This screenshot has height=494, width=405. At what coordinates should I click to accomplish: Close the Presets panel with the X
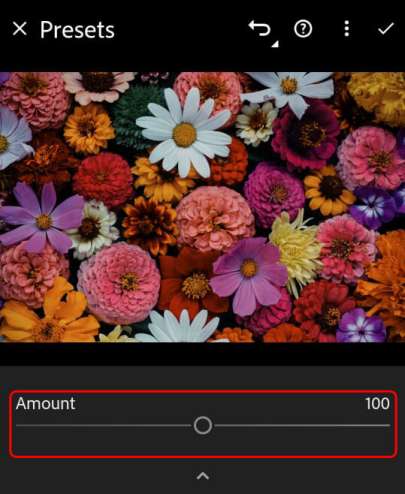click(x=20, y=29)
